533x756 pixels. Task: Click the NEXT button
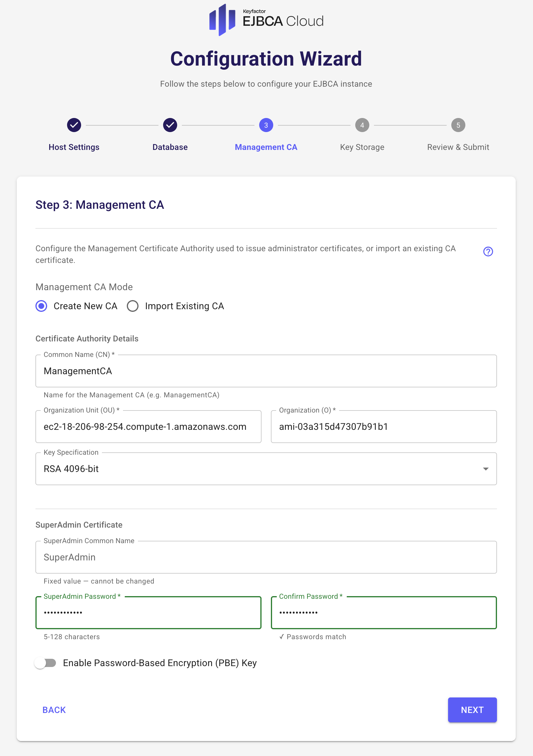pyautogui.click(x=472, y=710)
